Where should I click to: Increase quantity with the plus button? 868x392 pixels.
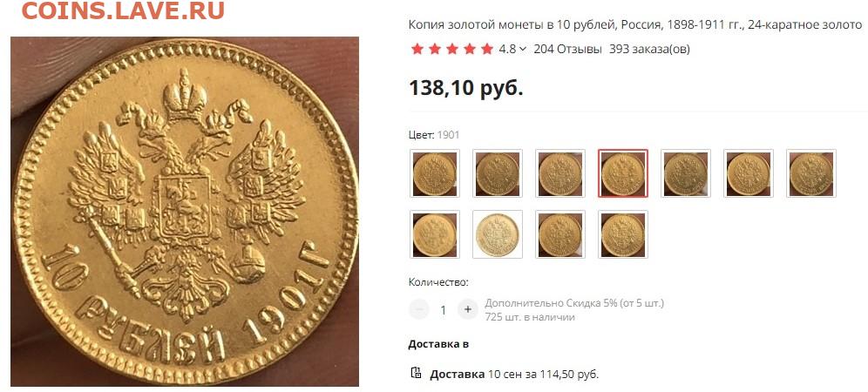468,309
